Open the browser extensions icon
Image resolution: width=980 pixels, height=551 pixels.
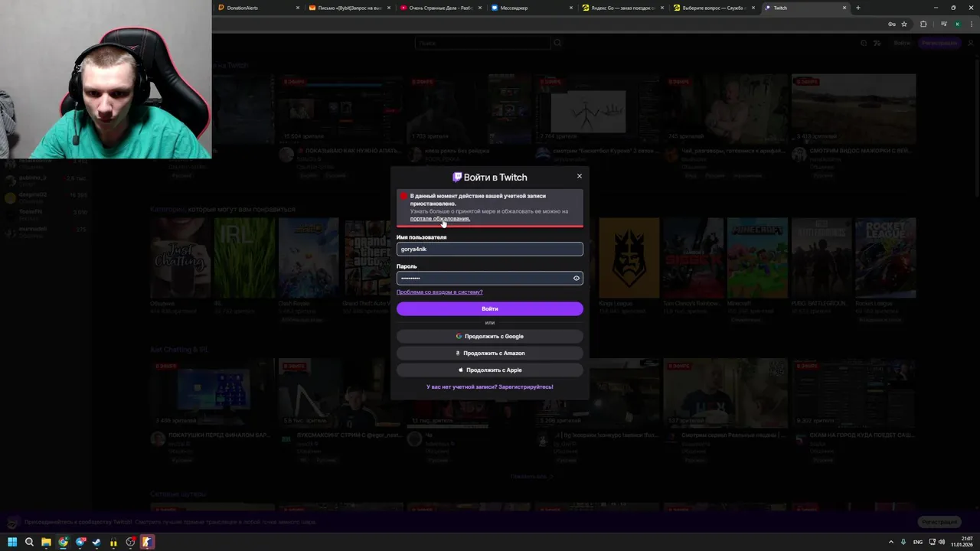pyautogui.click(x=923, y=24)
